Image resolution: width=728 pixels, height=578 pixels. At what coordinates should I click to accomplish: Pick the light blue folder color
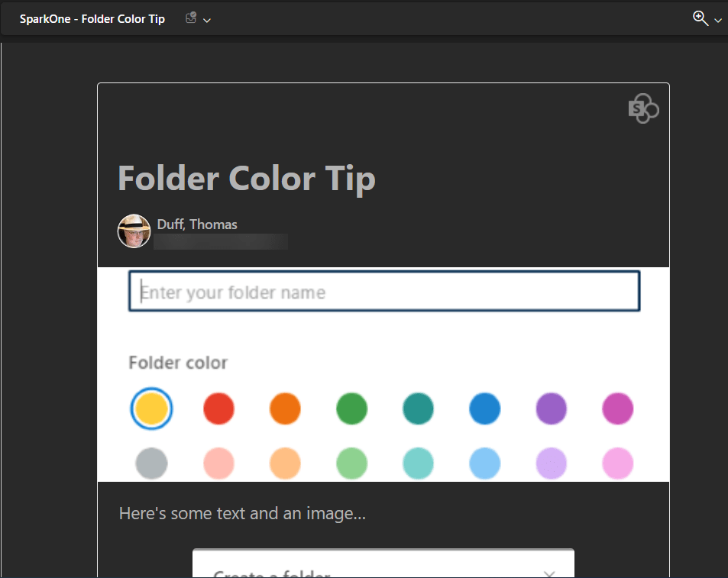pyautogui.click(x=484, y=463)
